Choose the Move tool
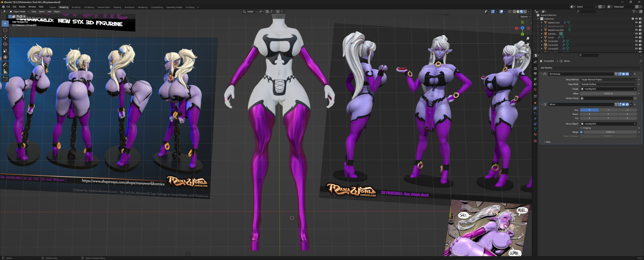 (5, 38)
